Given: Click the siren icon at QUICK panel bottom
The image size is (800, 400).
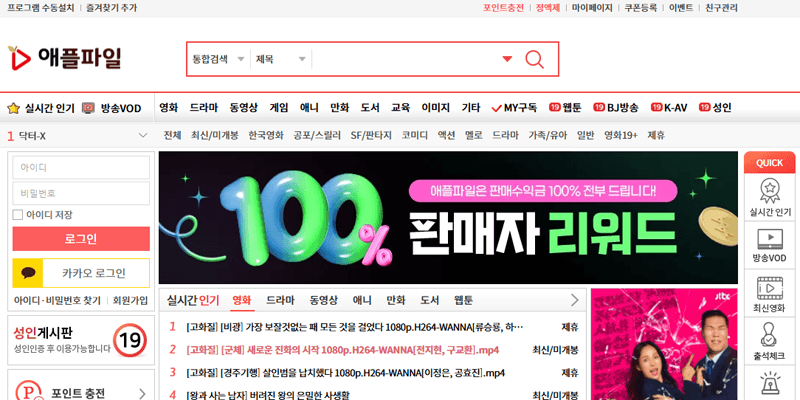Looking at the screenshot, I should pos(769,385).
